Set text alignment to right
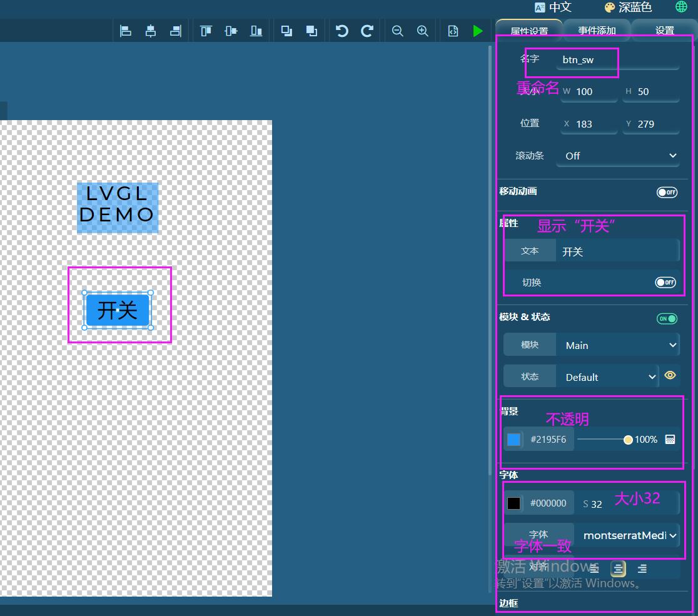 point(642,568)
